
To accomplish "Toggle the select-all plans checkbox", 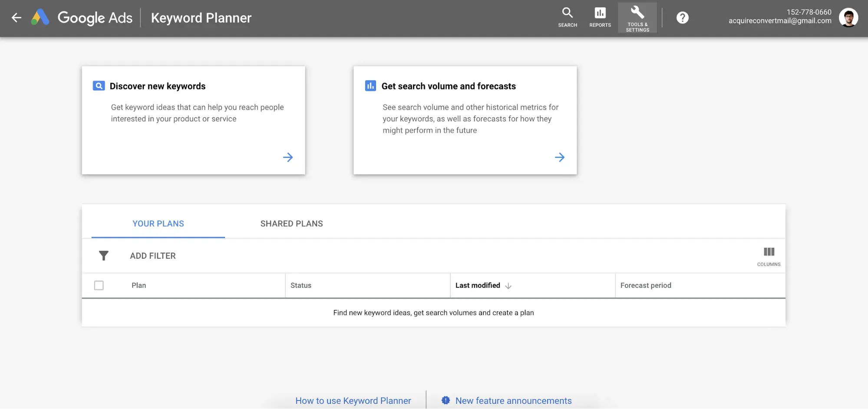I will coord(99,285).
